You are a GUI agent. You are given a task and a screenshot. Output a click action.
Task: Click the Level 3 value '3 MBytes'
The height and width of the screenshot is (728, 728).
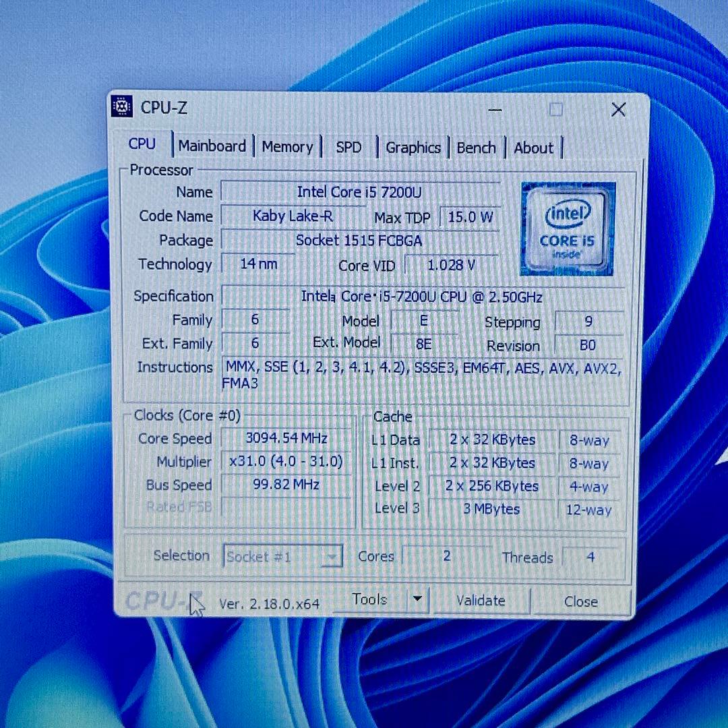point(492,509)
